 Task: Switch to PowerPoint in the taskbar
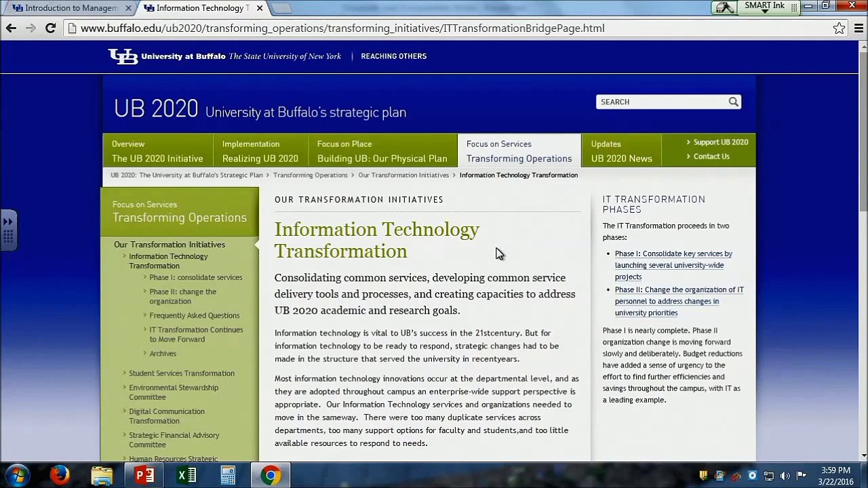[144, 475]
